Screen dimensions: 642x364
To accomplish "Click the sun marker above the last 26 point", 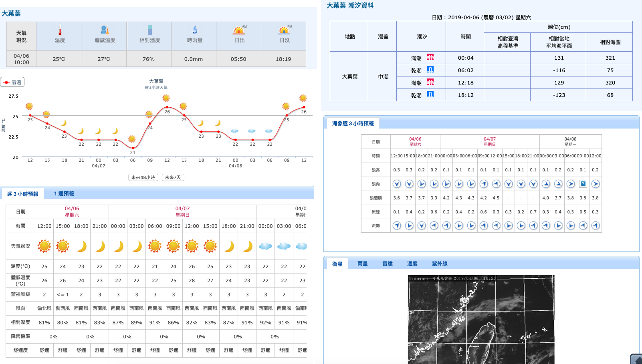I will [x=303, y=98].
